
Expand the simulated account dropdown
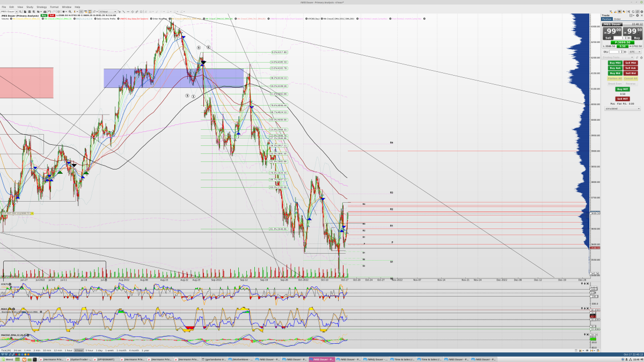pyautogui.click(x=623, y=108)
